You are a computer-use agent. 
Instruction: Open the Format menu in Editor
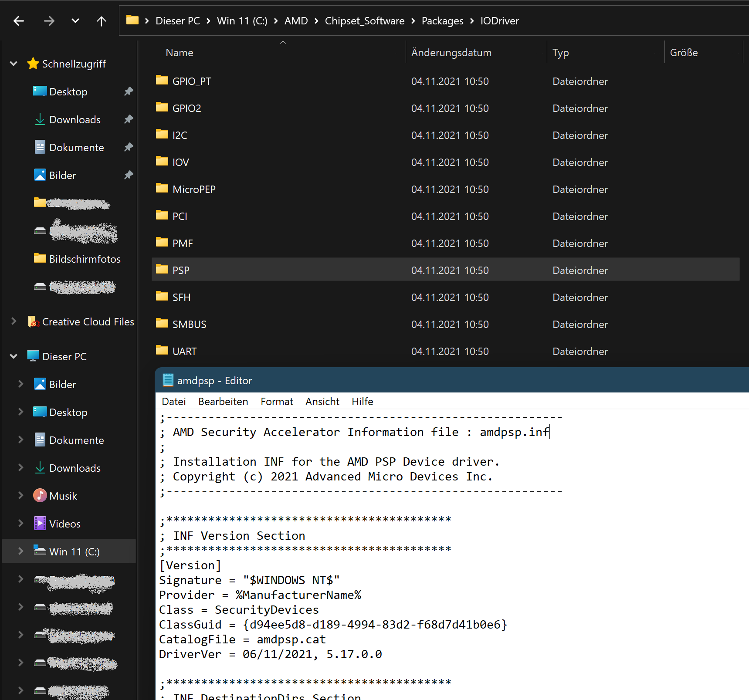click(277, 402)
